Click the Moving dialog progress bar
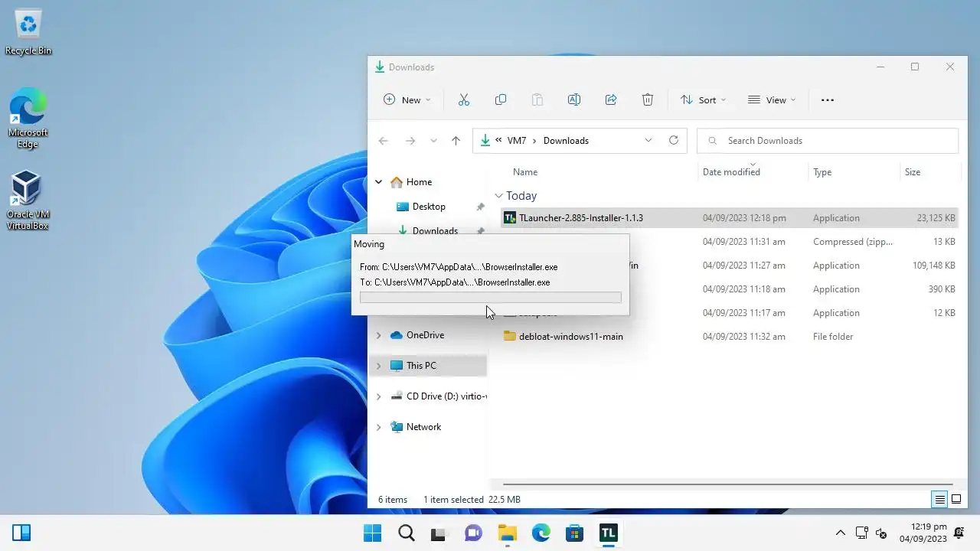The width and height of the screenshot is (980, 551). tap(491, 297)
